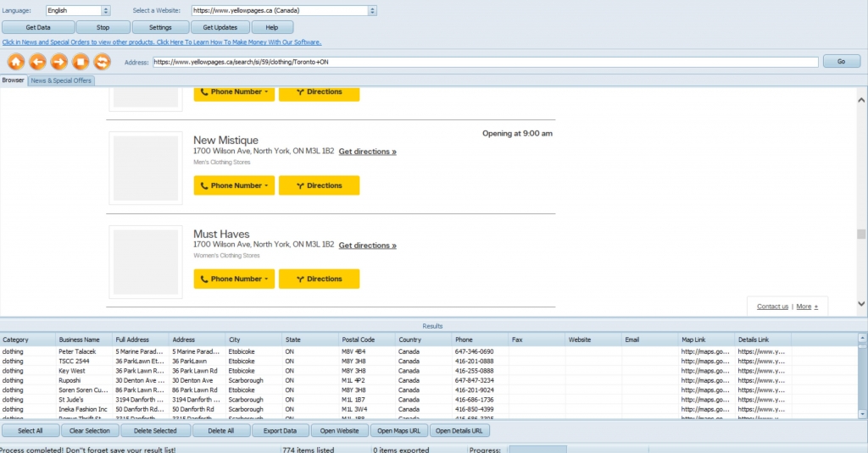Screen dimensions: 868x453
Task: Sort results by Phone column
Action: [480, 340]
